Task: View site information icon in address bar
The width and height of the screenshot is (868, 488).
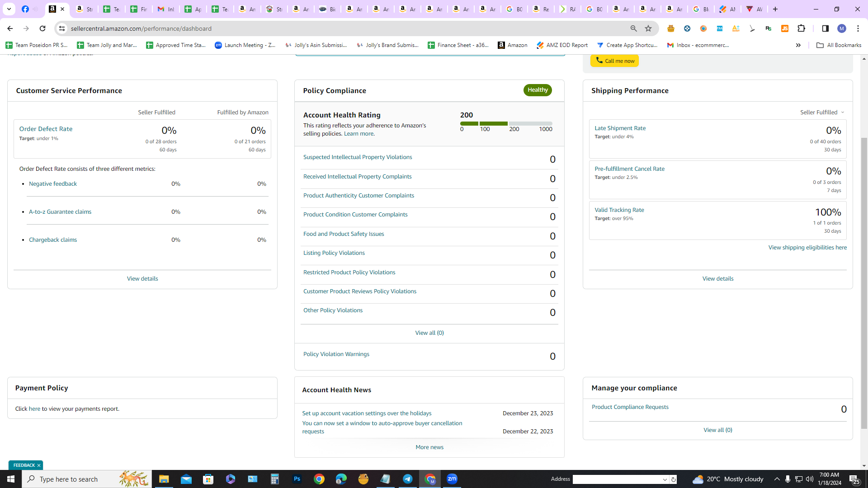Action: click(x=62, y=28)
